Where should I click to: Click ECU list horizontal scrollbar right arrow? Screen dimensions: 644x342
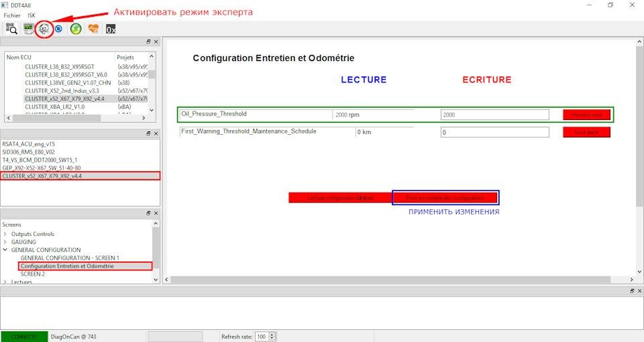[x=144, y=118]
